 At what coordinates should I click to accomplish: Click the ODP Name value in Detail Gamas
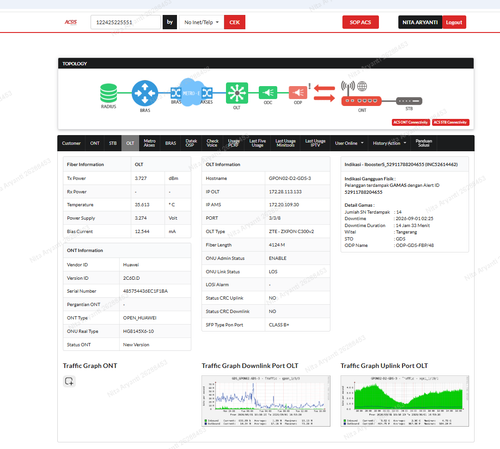point(415,245)
